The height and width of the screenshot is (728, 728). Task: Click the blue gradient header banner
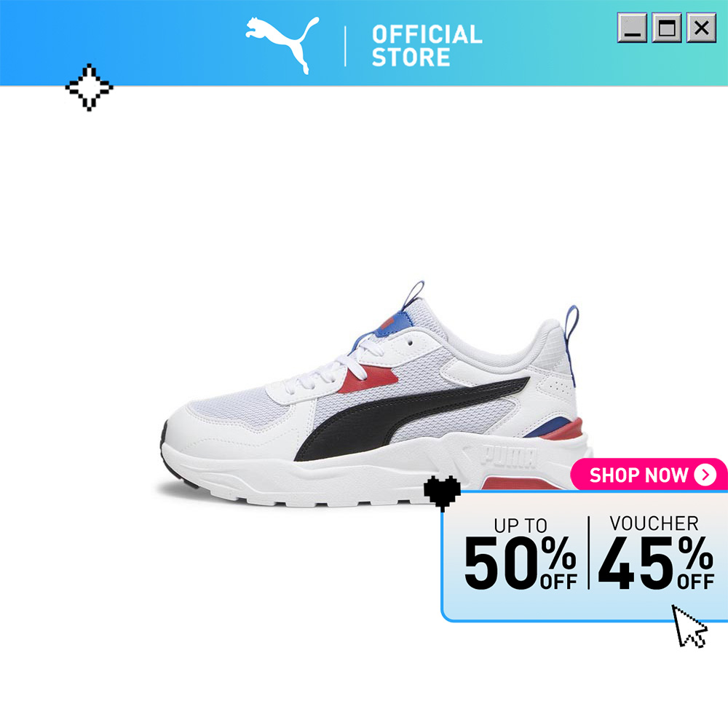[364, 43]
